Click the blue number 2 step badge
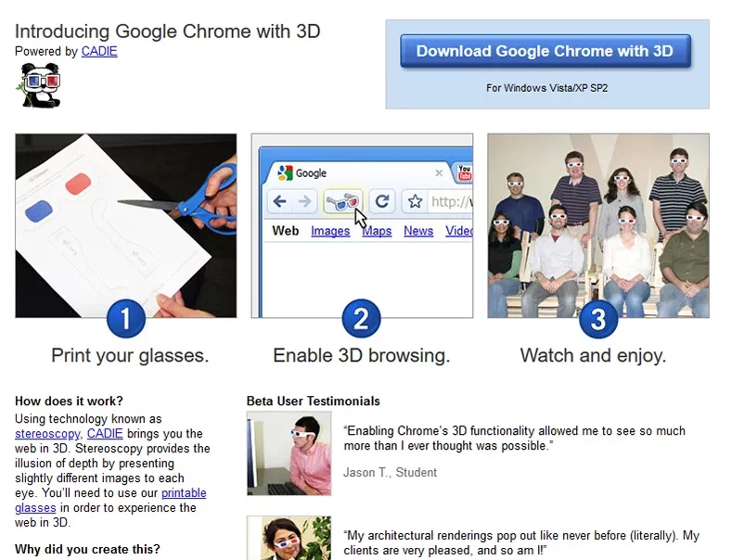The width and height of the screenshot is (731, 560). click(361, 320)
